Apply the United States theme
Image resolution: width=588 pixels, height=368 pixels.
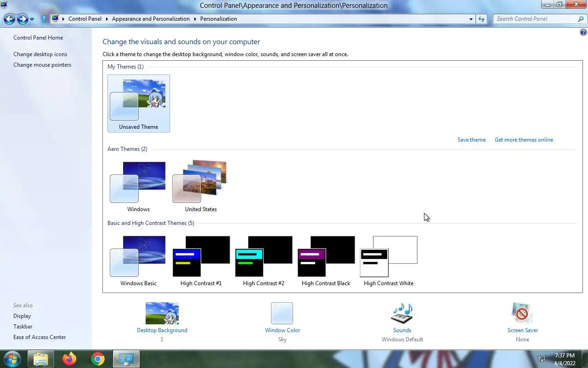pyautogui.click(x=201, y=186)
